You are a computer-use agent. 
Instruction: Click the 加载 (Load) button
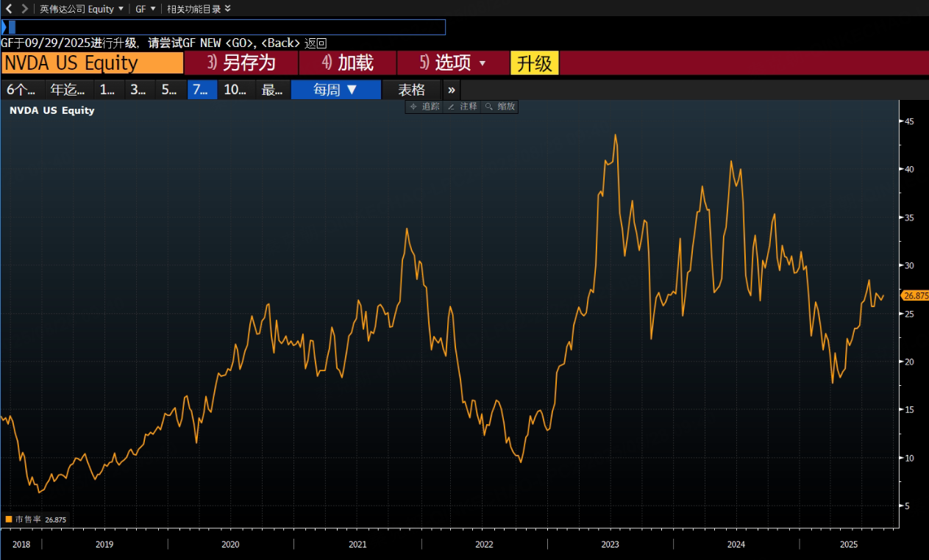click(348, 63)
